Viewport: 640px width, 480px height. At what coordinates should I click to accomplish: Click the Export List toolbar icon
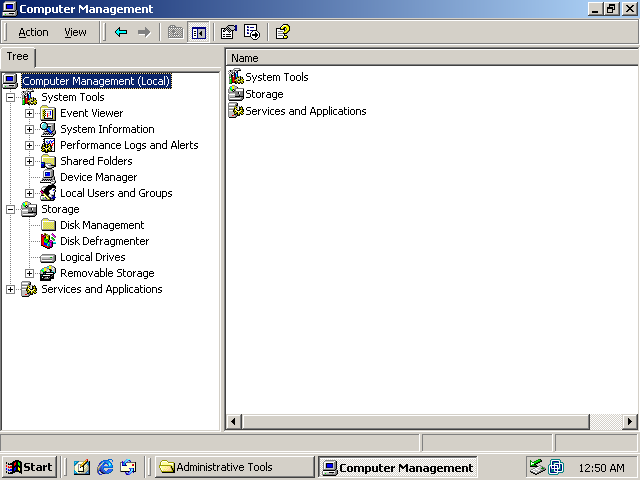click(252, 32)
